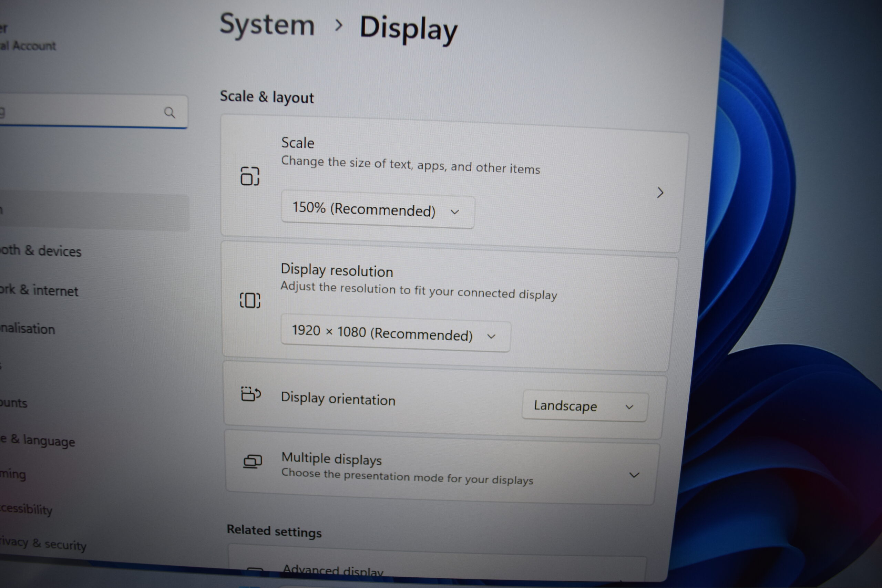
Task: Click the Scale icon
Action: click(x=250, y=176)
